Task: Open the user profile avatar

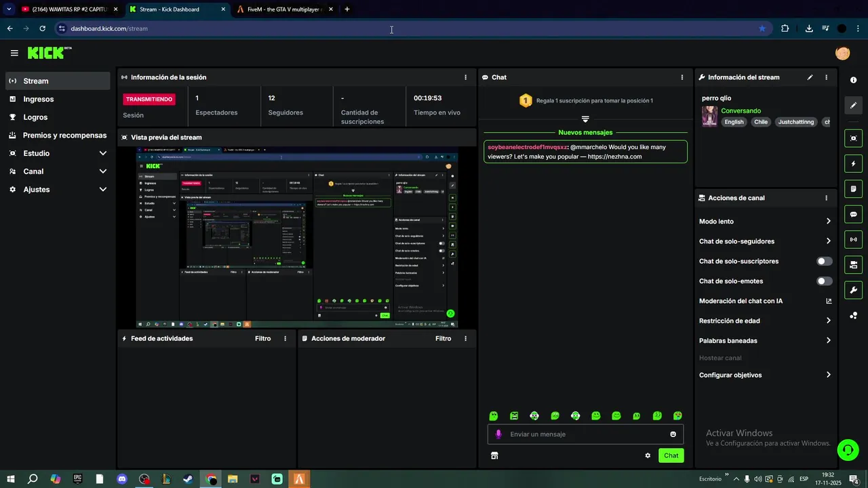Action: [x=843, y=53]
